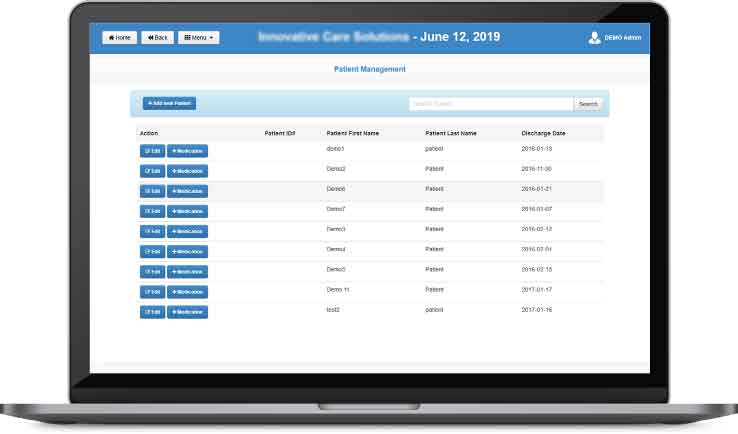Edit the Demo2 patient record

click(x=152, y=171)
